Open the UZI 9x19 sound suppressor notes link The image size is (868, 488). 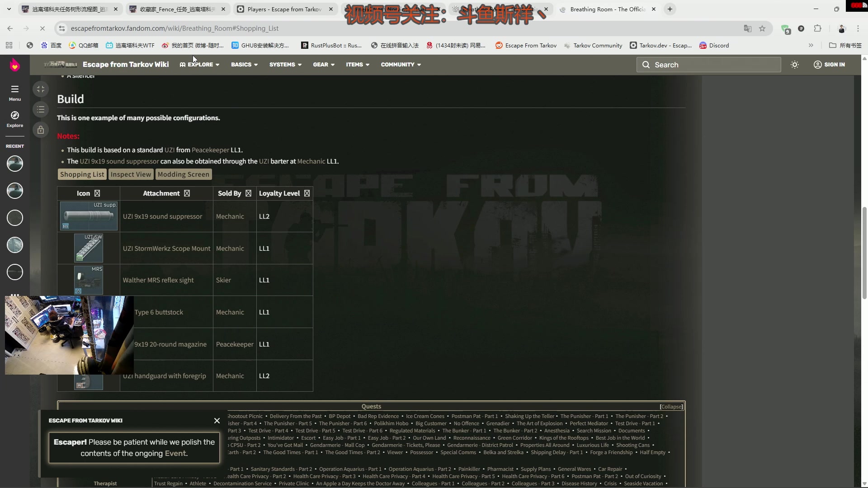click(x=119, y=161)
